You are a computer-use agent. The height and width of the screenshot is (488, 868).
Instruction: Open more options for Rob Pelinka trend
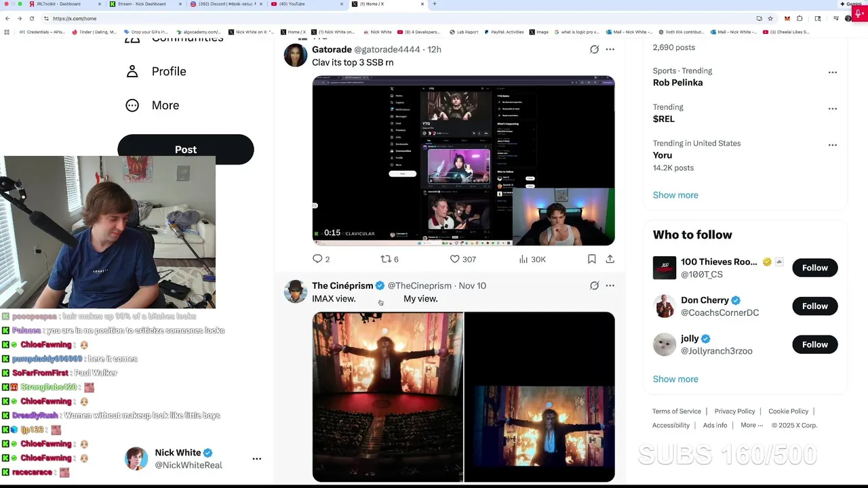click(x=832, y=73)
